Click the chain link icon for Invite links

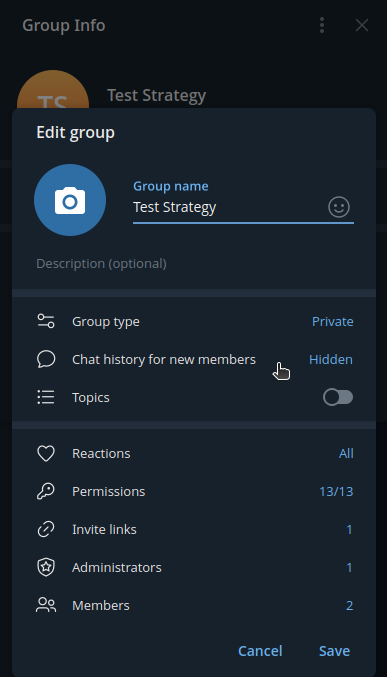coord(46,529)
